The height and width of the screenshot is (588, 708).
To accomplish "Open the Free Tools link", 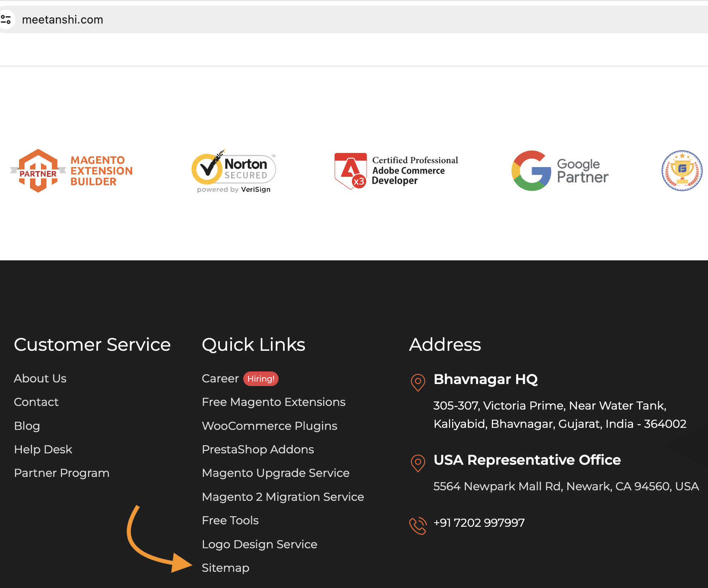I will pyautogui.click(x=230, y=520).
